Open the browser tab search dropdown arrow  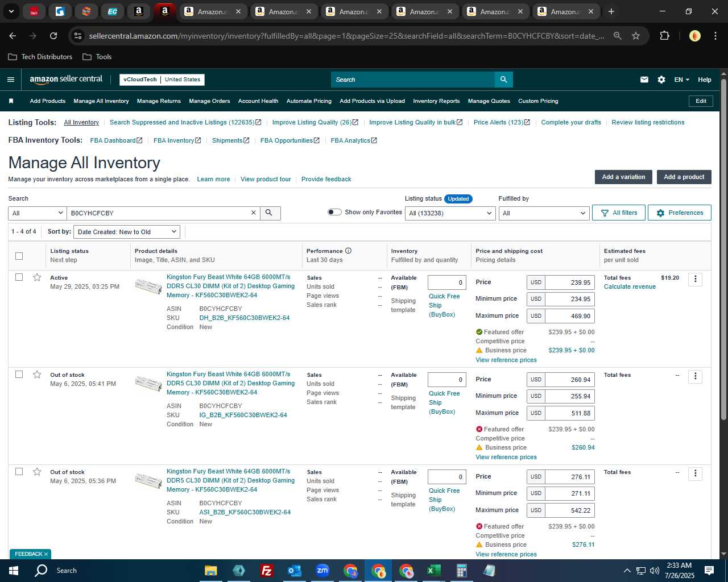[11, 11]
